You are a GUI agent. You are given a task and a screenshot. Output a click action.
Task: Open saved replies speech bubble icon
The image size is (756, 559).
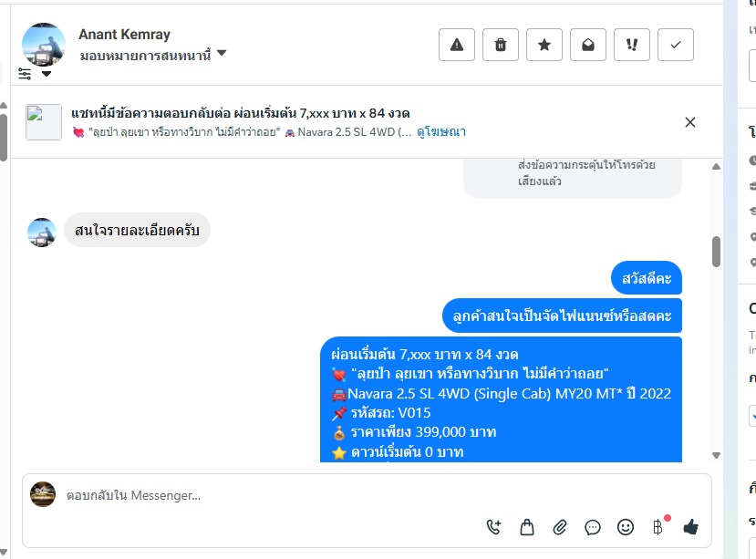593,527
